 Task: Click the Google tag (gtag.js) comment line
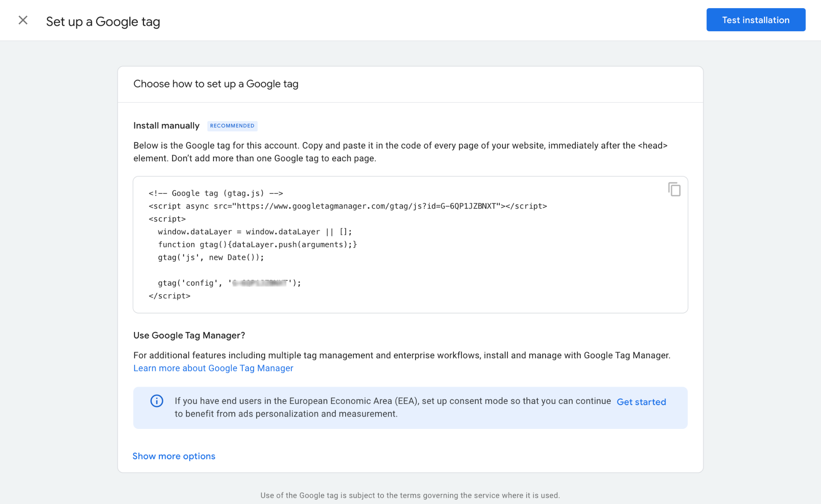click(x=216, y=193)
